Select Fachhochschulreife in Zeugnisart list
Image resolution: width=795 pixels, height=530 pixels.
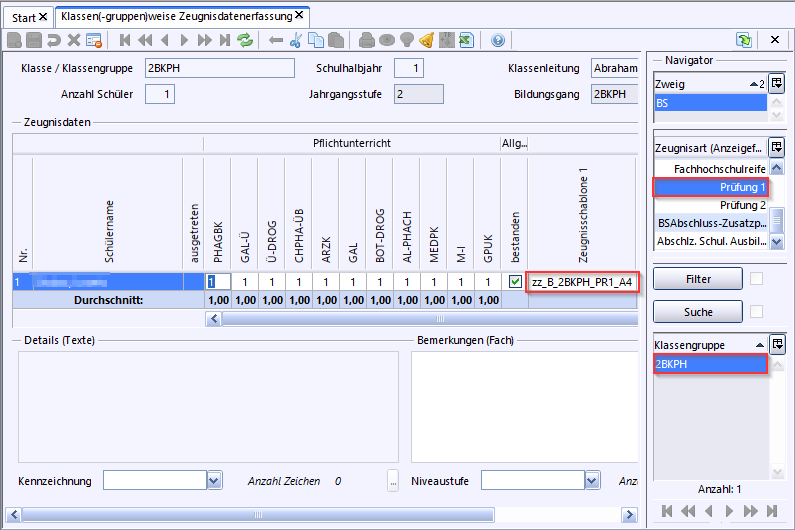(711, 169)
